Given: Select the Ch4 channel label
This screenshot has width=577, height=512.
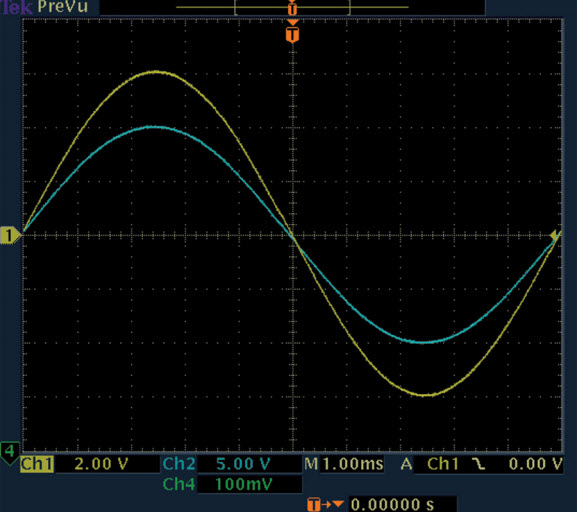Looking at the screenshot, I should click(x=179, y=484).
